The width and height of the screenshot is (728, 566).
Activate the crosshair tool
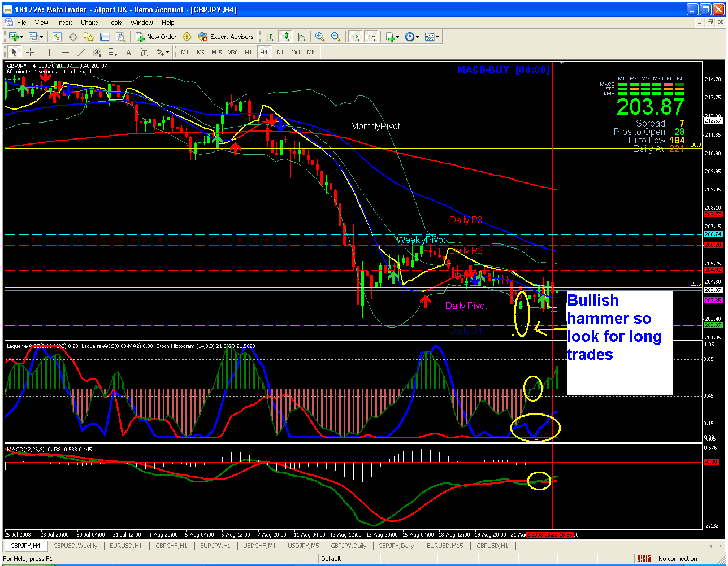(30, 52)
